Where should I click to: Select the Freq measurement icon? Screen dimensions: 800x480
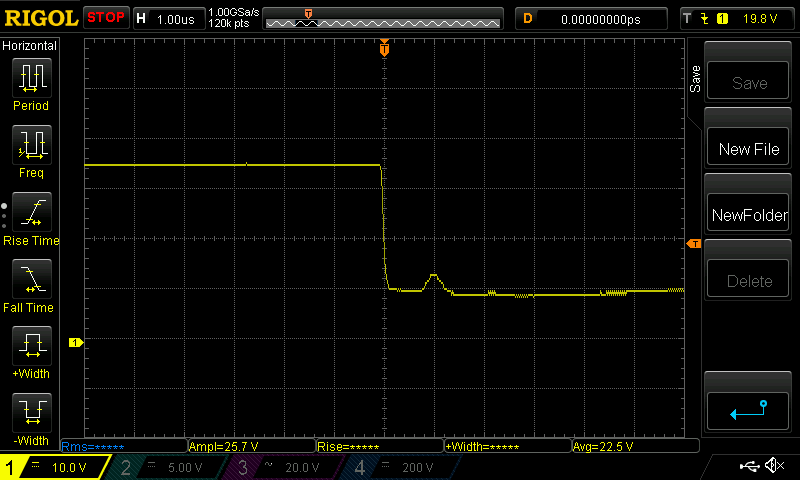(30, 146)
